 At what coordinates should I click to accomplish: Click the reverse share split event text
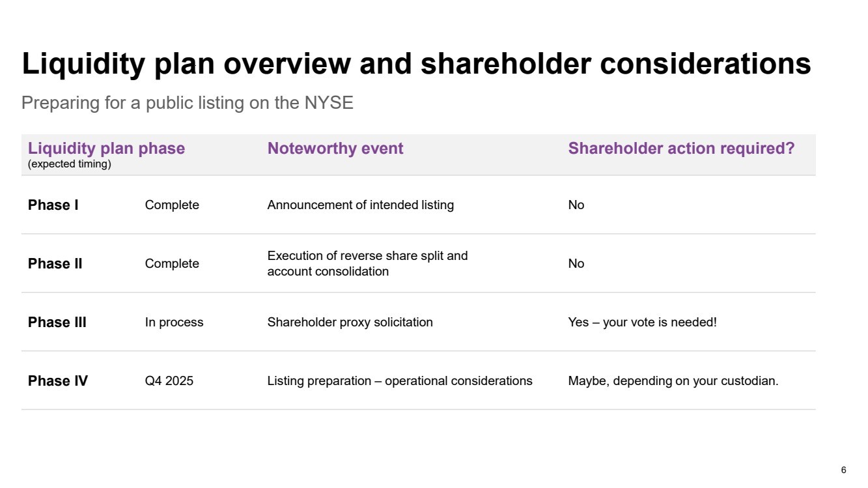click(x=368, y=264)
